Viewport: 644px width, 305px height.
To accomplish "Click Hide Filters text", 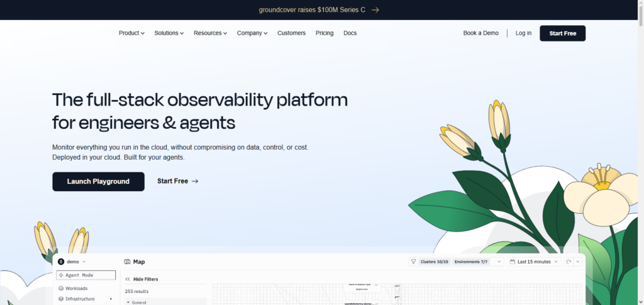I will pyautogui.click(x=146, y=279).
